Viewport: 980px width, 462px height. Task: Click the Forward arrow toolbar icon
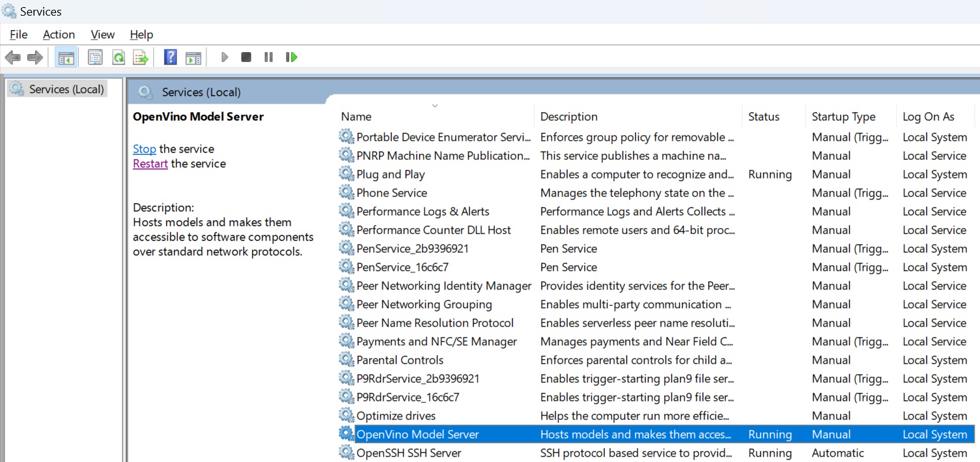(35, 57)
